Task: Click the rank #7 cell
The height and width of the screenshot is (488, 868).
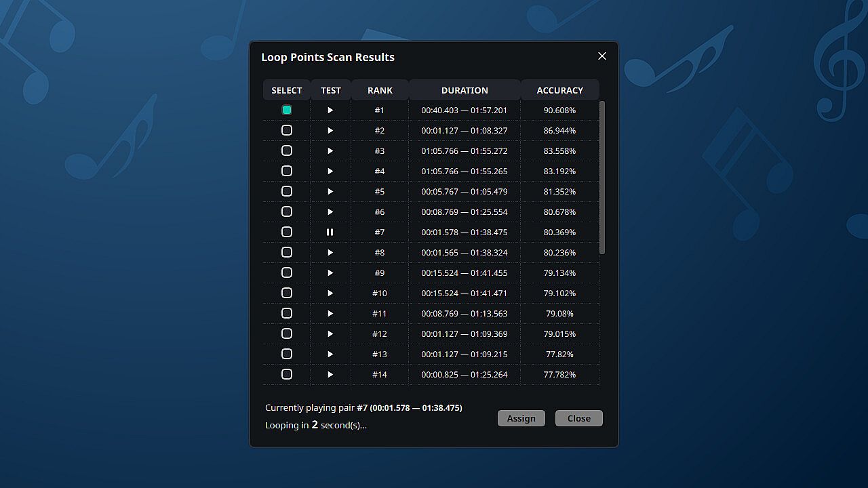Action: point(380,232)
